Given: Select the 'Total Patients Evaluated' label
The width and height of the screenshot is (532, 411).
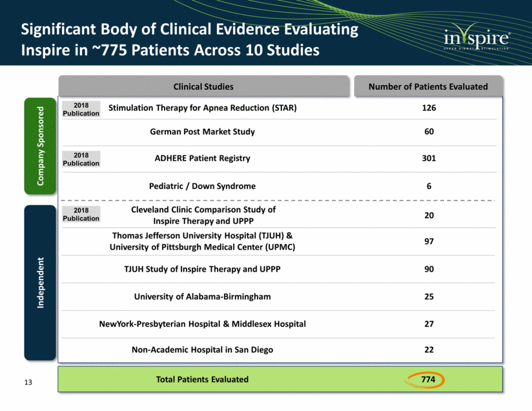Looking at the screenshot, I should pos(202,379).
